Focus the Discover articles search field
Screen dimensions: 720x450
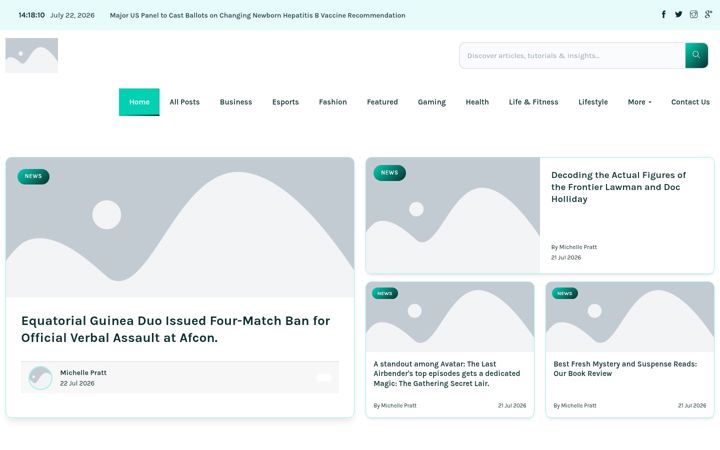point(572,56)
